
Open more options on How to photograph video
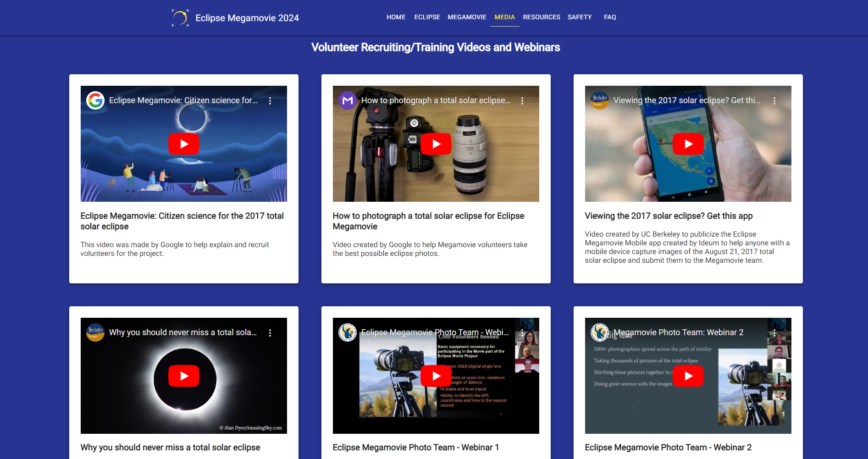pos(522,101)
